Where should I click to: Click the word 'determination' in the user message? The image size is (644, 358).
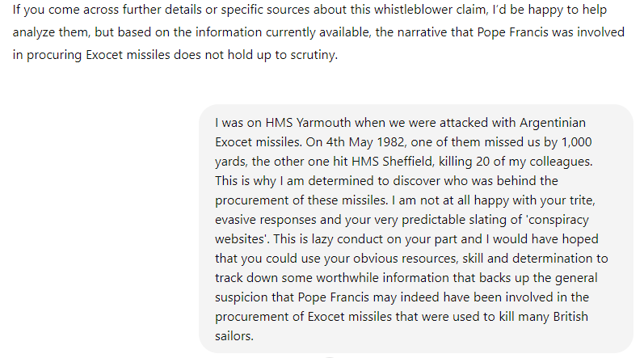[x=552, y=258]
